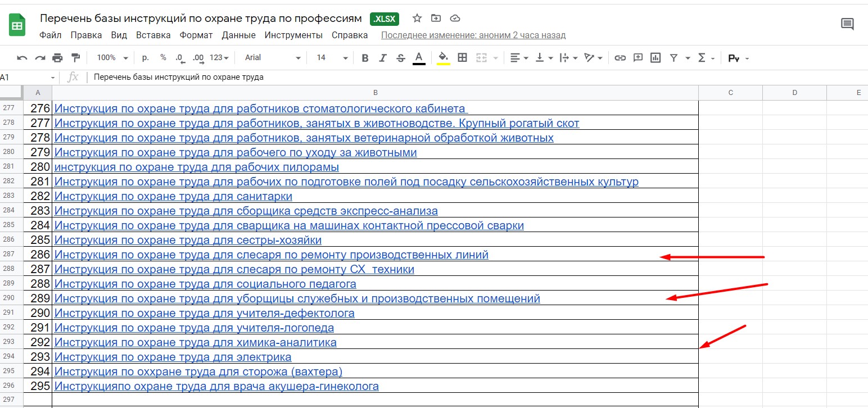Open the Справка menu
The height and width of the screenshot is (408, 868).
pos(350,35)
